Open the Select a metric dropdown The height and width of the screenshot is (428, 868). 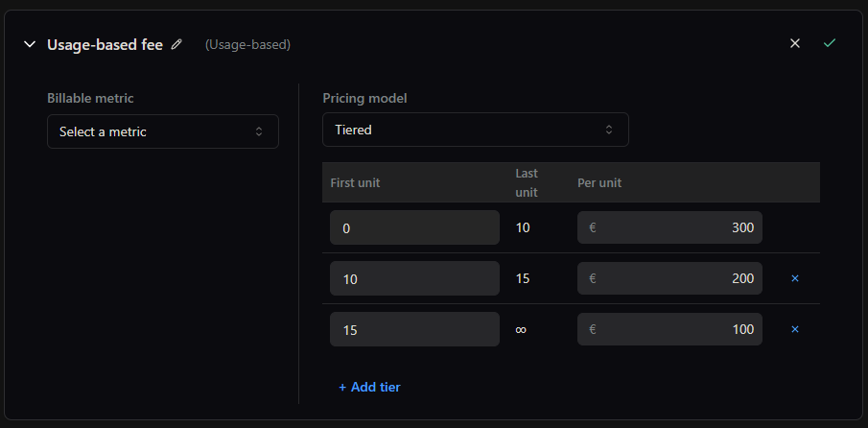coord(163,131)
